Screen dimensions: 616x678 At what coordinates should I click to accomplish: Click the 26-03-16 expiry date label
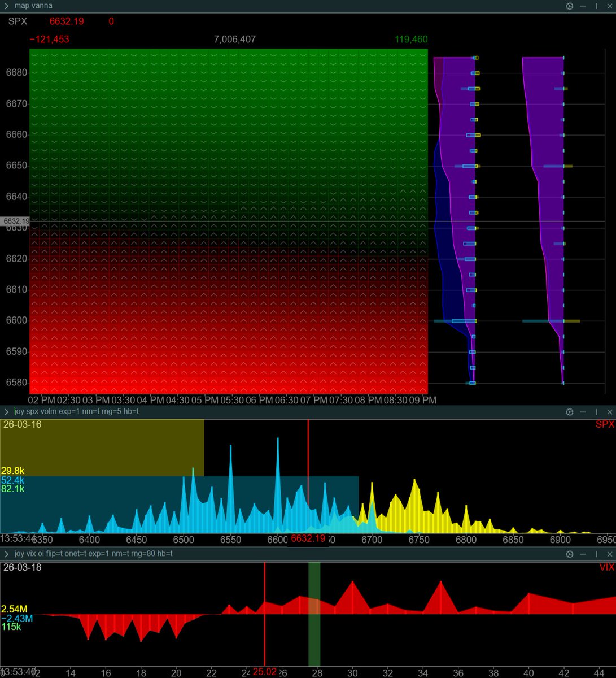(22, 424)
